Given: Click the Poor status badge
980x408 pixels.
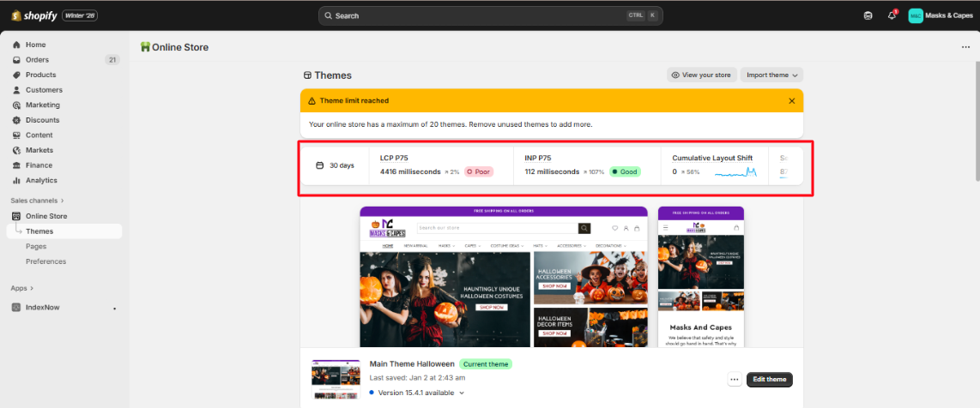Looking at the screenshot, I should pos(479,171).
